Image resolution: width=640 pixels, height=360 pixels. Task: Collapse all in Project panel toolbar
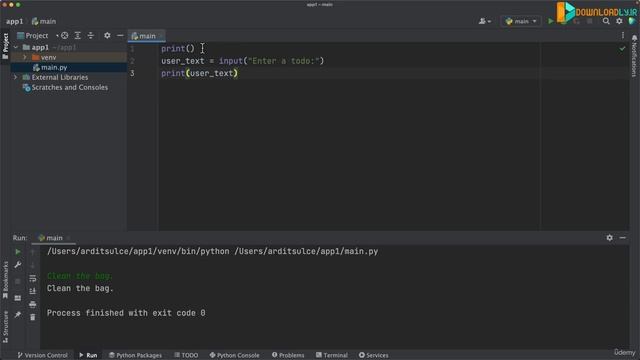tap(91, 36)
